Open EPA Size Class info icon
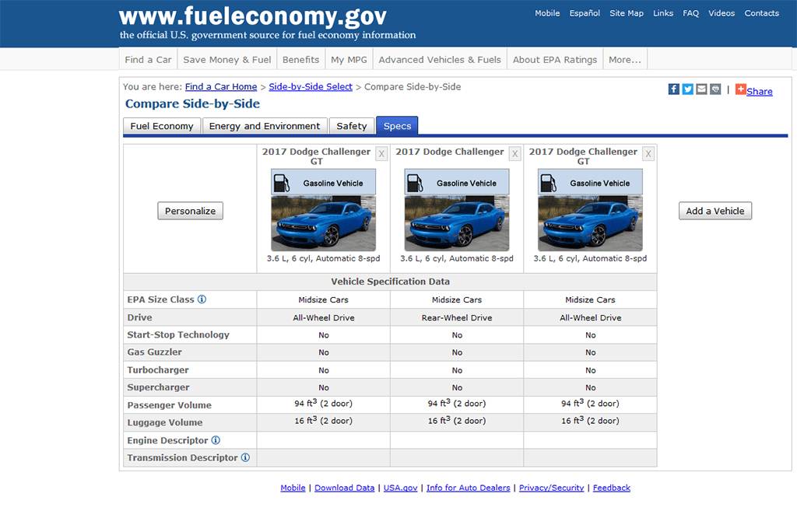Screen dimensions: 797x532 (202, 299)
